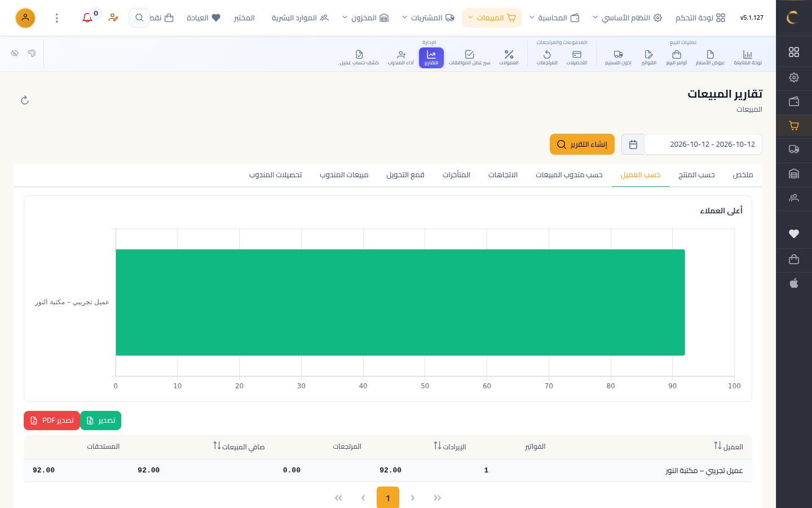Open الفواتير invoices tool
Screen dimensions: 812x508
tap(648, 58)
